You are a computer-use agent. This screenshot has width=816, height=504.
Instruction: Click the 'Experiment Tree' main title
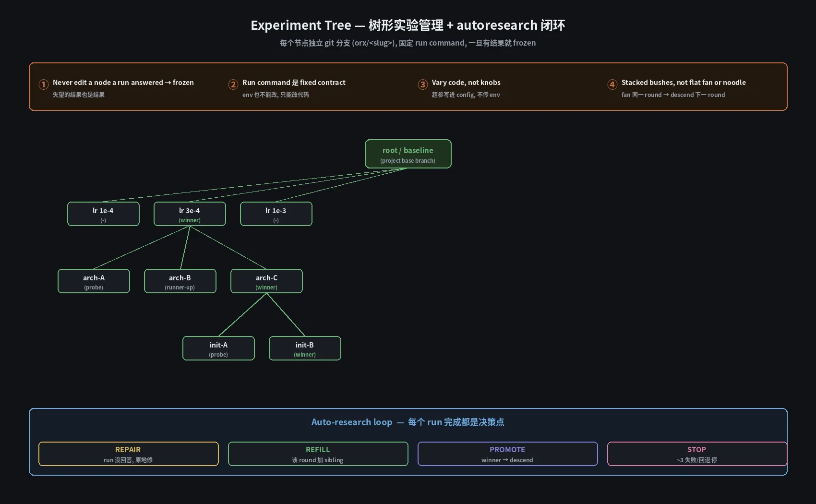coord(408,25)
